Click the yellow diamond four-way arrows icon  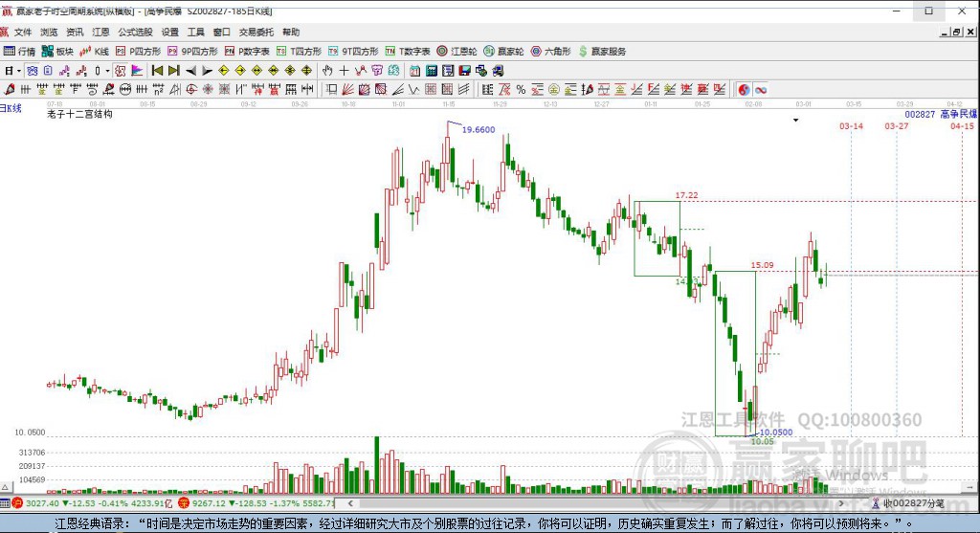307,71
